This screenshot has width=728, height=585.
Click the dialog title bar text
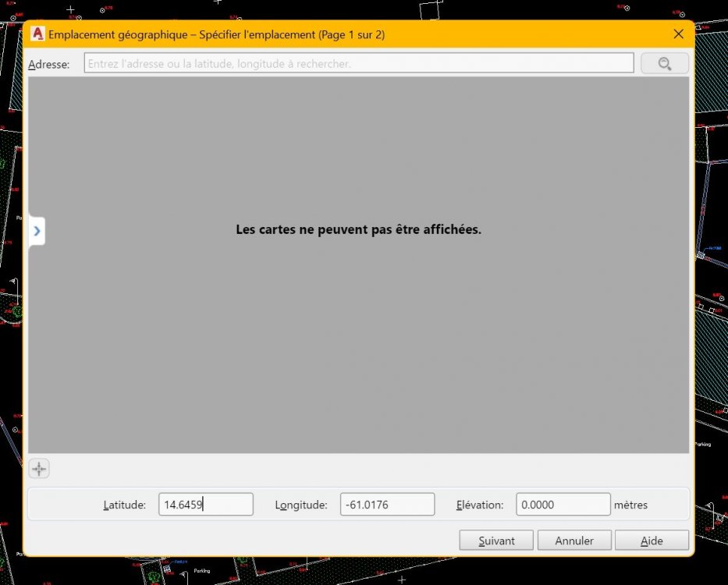click(x=216, y=34)
